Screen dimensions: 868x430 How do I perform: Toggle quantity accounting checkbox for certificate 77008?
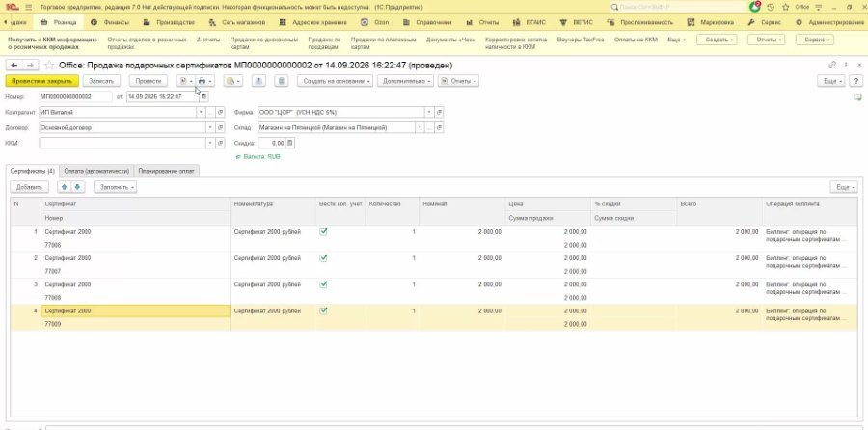tap(323, 284)
